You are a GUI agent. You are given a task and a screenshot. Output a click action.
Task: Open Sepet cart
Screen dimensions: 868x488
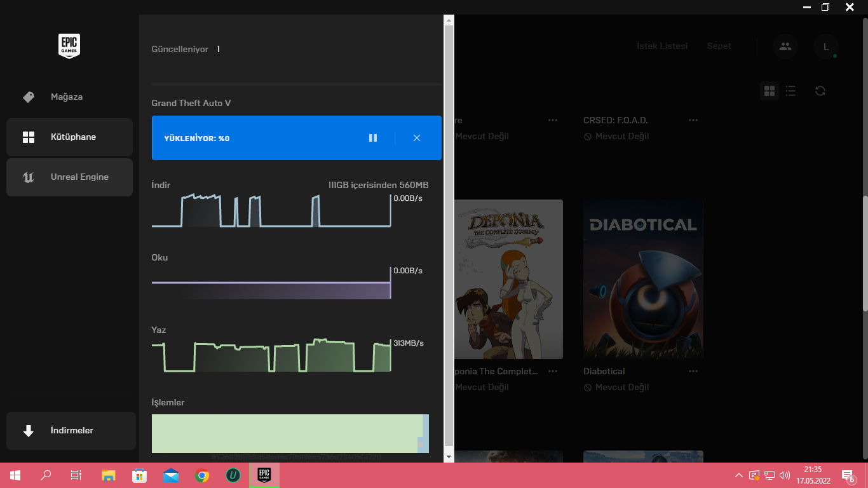click(719, 46)
